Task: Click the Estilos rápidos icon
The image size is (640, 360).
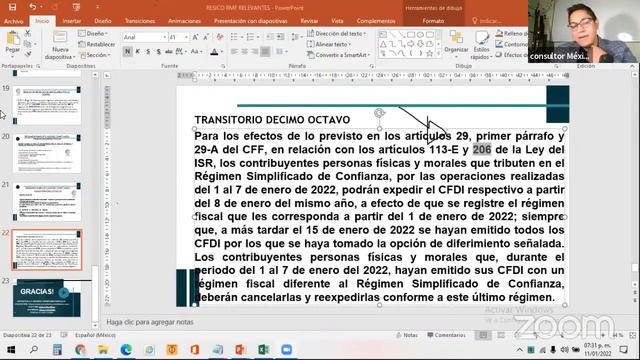Action: point(482,39)
